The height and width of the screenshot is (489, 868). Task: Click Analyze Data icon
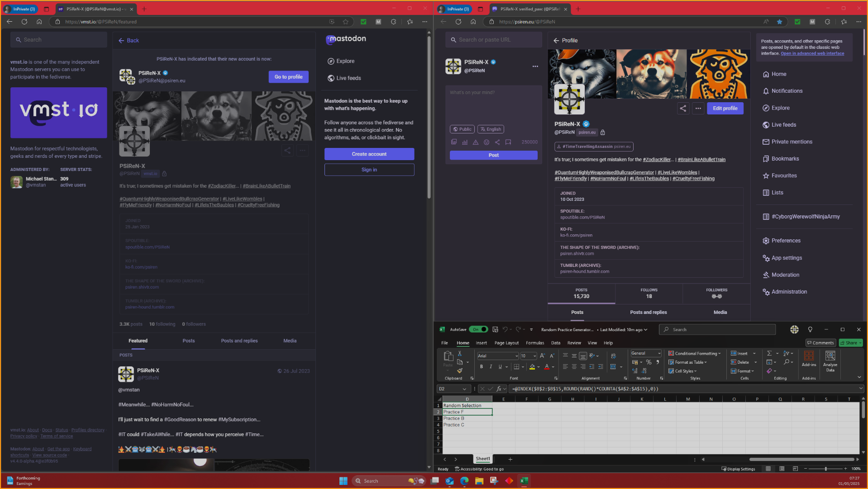(x=830, y=361)
